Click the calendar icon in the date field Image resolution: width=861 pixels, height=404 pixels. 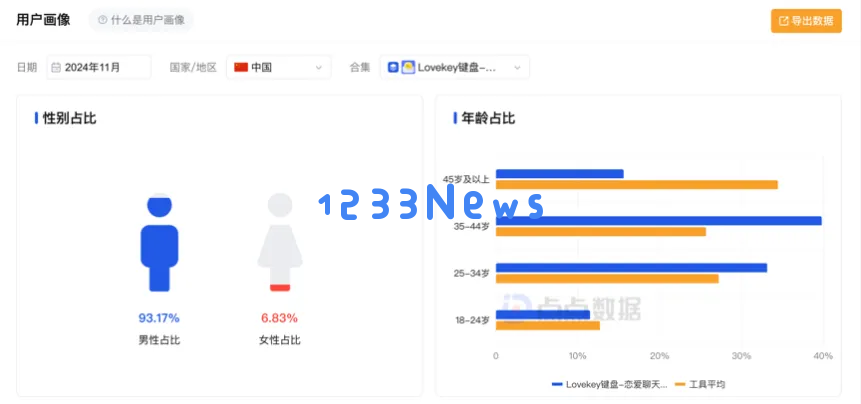click(56, 68)
